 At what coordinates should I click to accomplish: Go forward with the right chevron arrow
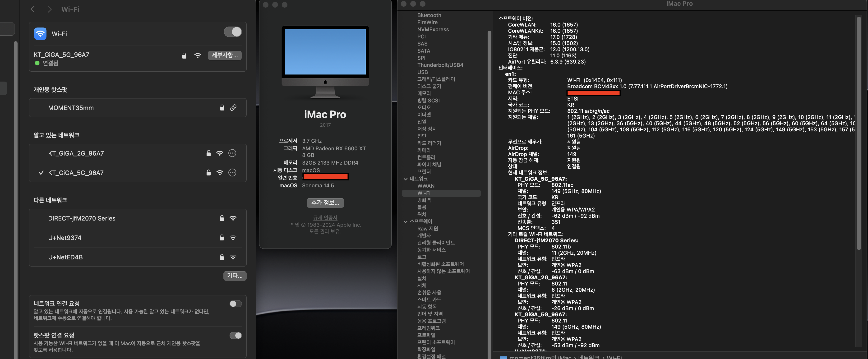coord(50,9)
